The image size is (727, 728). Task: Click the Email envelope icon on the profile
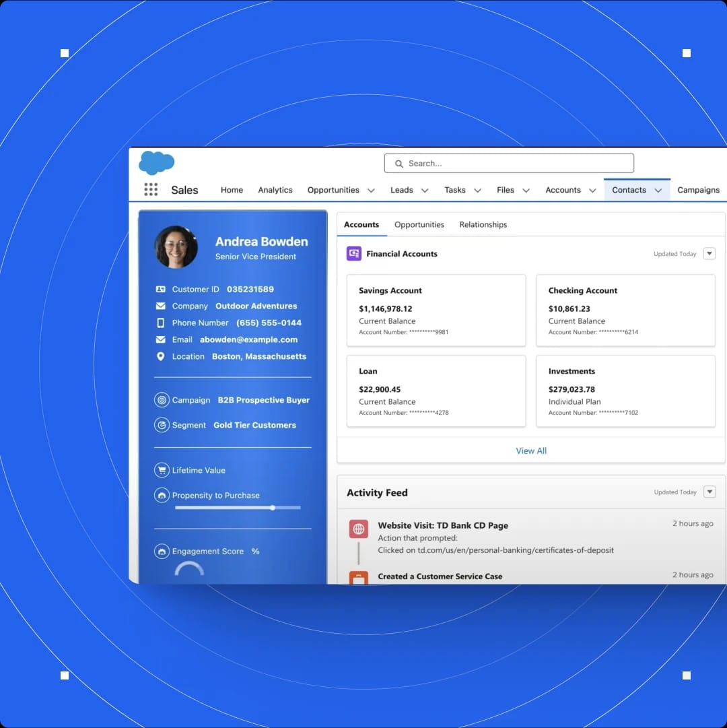(x=162, y=339)
